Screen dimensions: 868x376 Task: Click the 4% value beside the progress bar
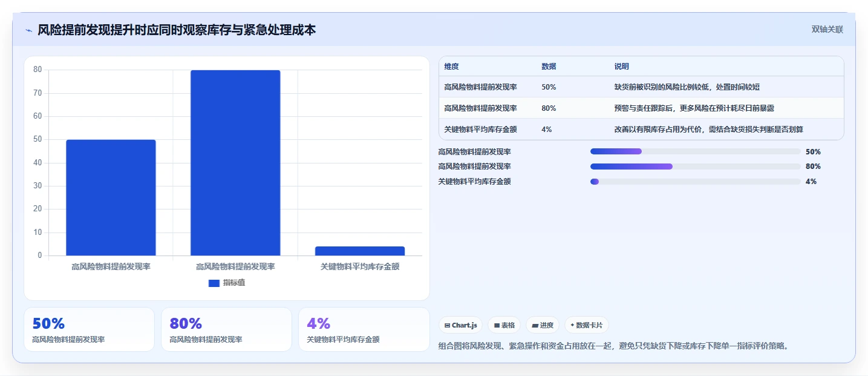pos(811,181)
